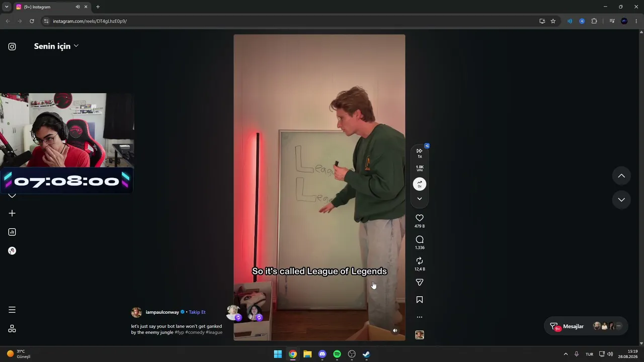
Task: Click the microphone tray icon
Action: click(x=577, y=354)
